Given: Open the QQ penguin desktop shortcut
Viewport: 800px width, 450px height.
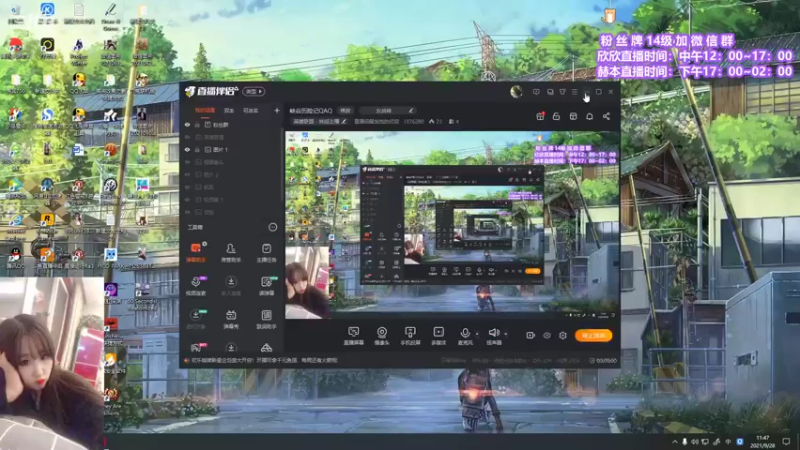Looking at the screenshot, I should (15, 256).
